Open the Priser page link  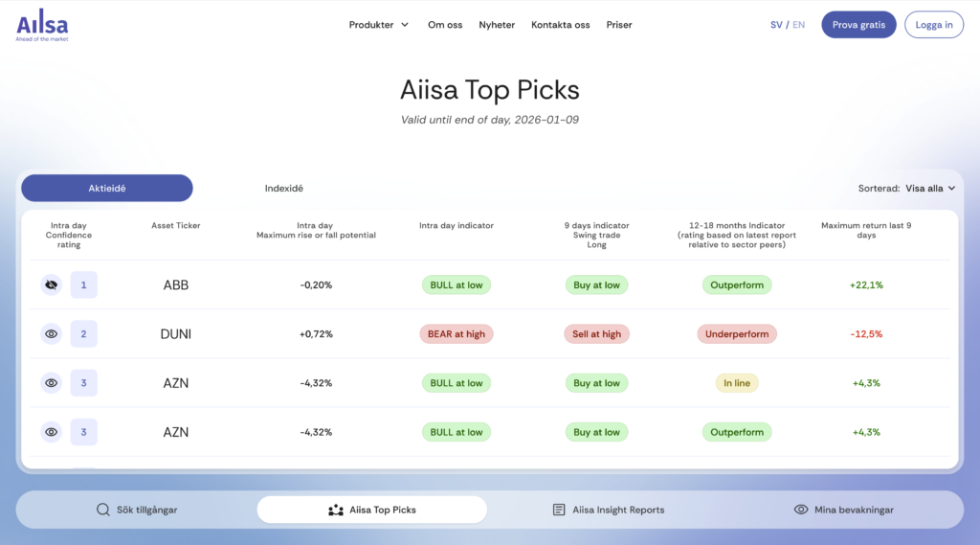(619, 25)
